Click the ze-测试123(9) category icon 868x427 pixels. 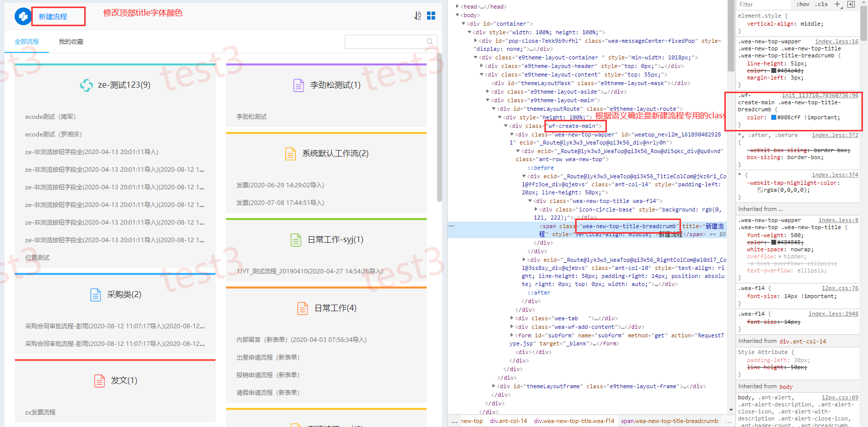86,85
